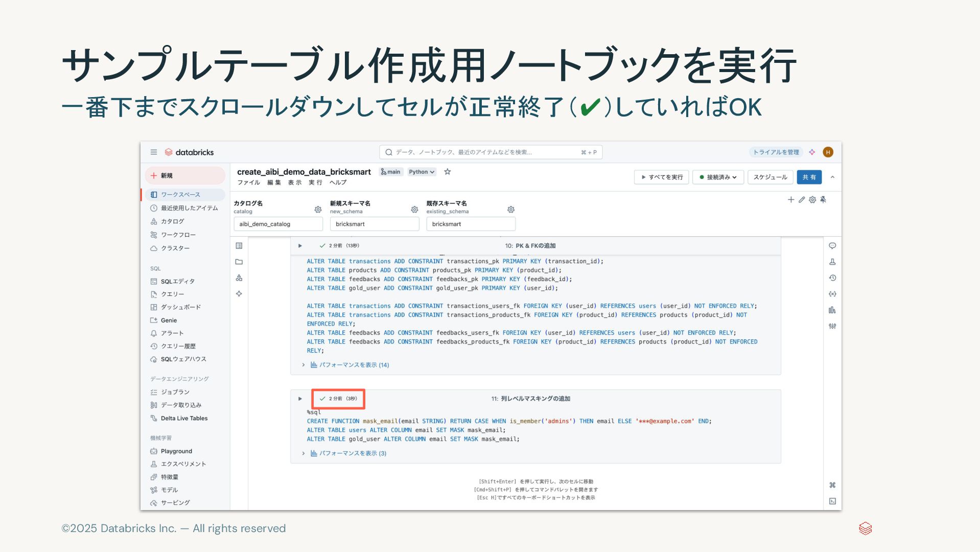Open the MLflow experiments flask icon
This screenshot has width=980, height=552.
coord(832,262)
